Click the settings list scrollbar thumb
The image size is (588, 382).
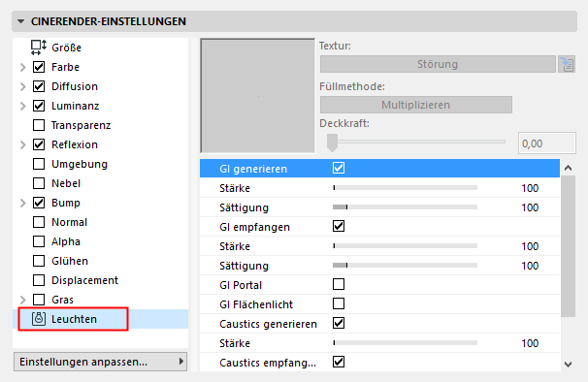pos(569,246)
